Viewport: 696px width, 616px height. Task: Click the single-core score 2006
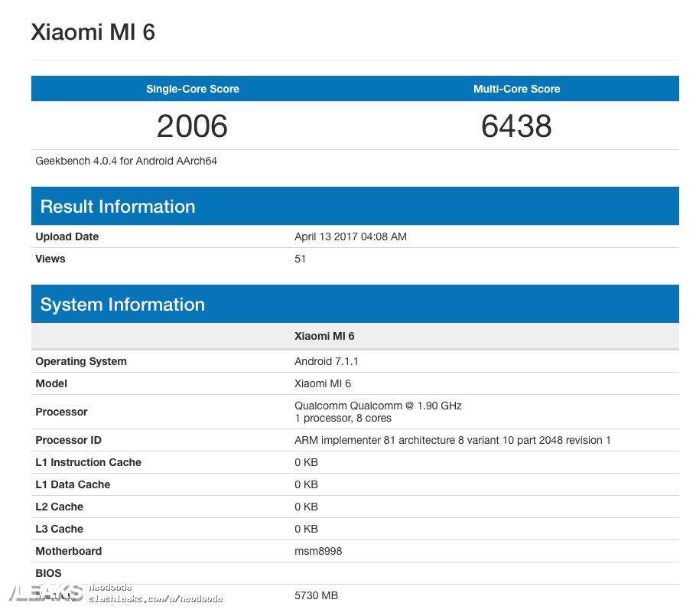(192, 125)
